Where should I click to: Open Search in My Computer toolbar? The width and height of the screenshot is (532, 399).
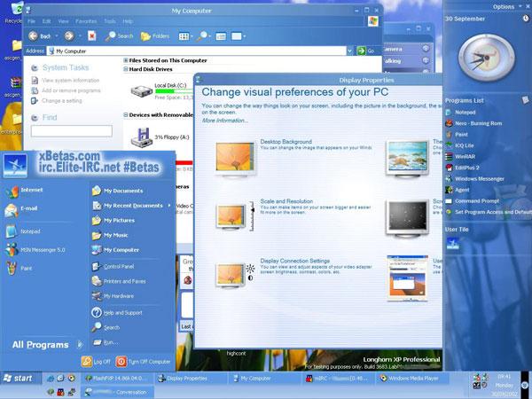click(119, 36)
